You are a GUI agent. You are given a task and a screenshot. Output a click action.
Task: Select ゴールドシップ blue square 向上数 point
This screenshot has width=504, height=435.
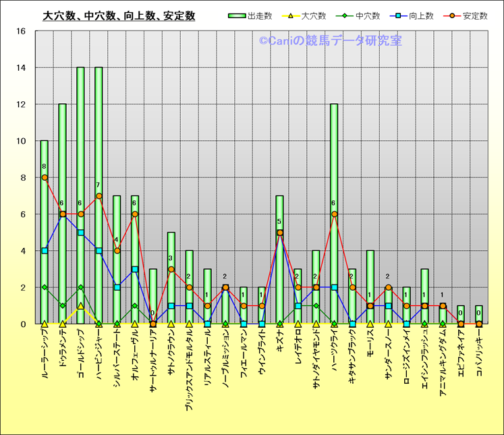80,233
